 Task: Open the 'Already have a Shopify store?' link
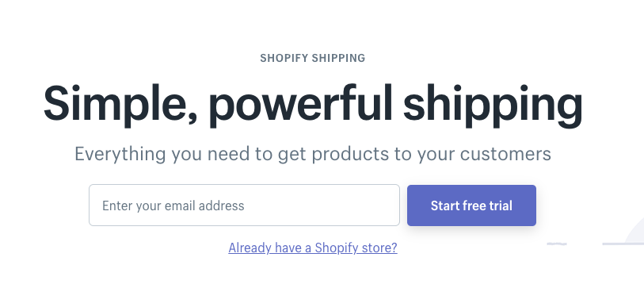click(x=313, y=248)
